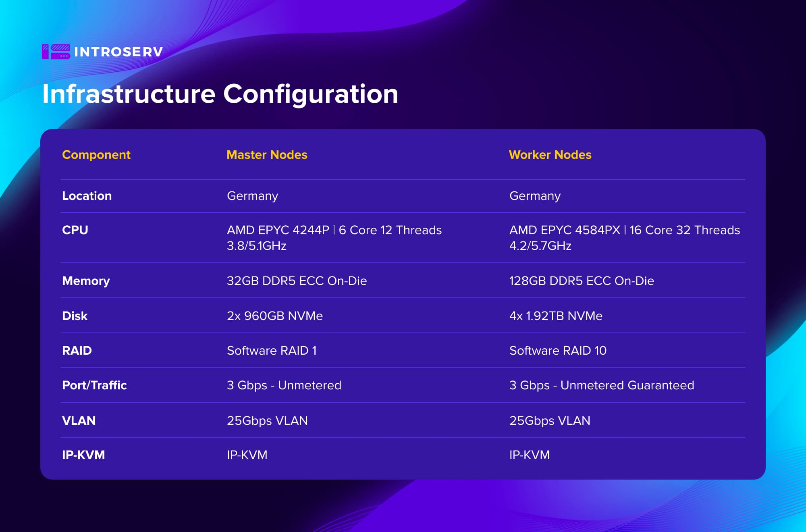806x532 pixels.
Task: Click the 2x 960GB NVMe disk cell
Action: click(x=274, y=316)
